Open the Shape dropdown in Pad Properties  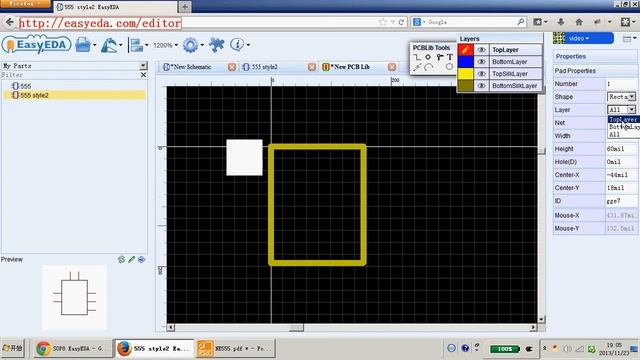pyautogui.click(x=631, y=97)
